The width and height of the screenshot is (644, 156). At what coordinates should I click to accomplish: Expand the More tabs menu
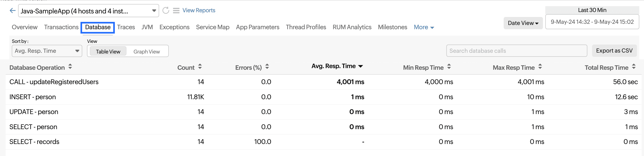424,27
